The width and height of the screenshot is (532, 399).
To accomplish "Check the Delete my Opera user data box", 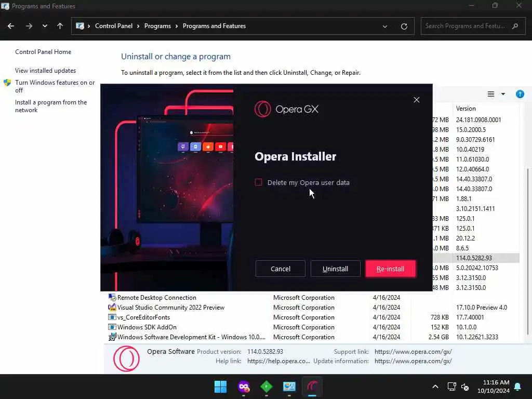I will pos(259,182).
